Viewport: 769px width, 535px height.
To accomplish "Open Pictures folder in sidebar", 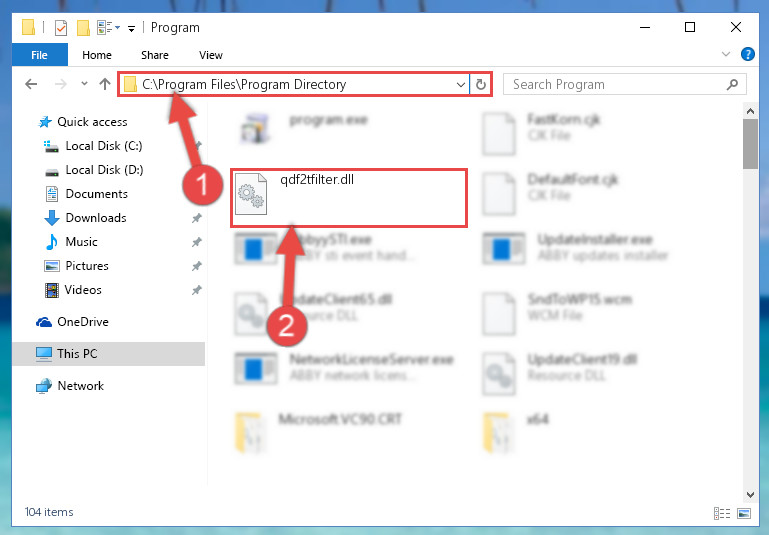I will [x=77, y=266].
